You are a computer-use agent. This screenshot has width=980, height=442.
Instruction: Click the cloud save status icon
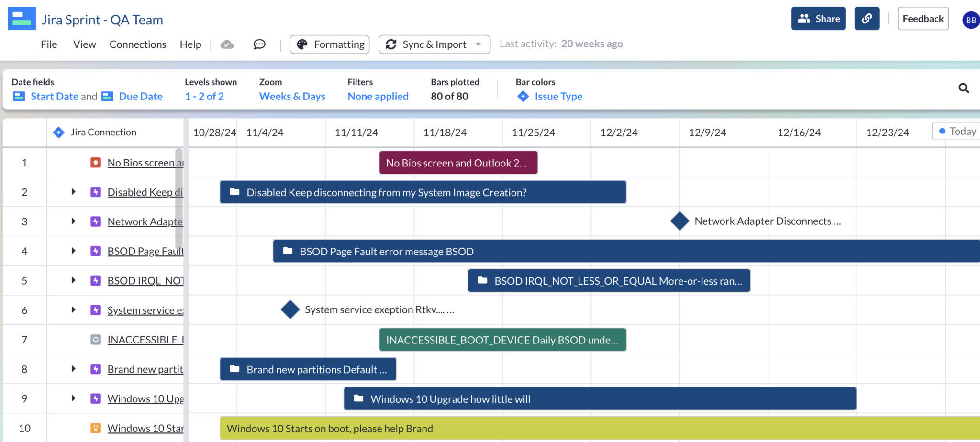(x=227, y=44)
